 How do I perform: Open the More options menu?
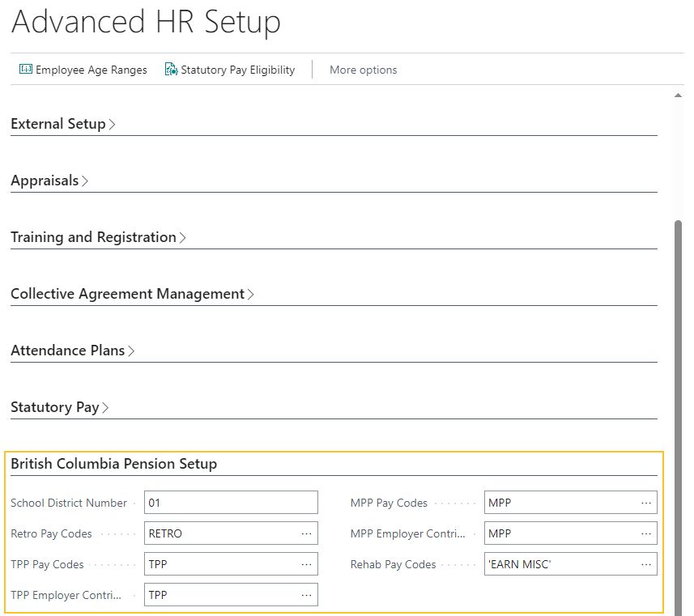(x=363, y=70)
